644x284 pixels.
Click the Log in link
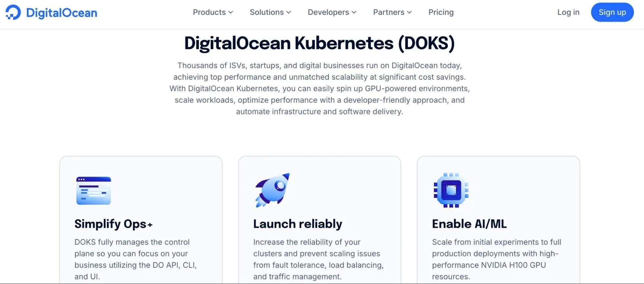click(x=568, y=12)
